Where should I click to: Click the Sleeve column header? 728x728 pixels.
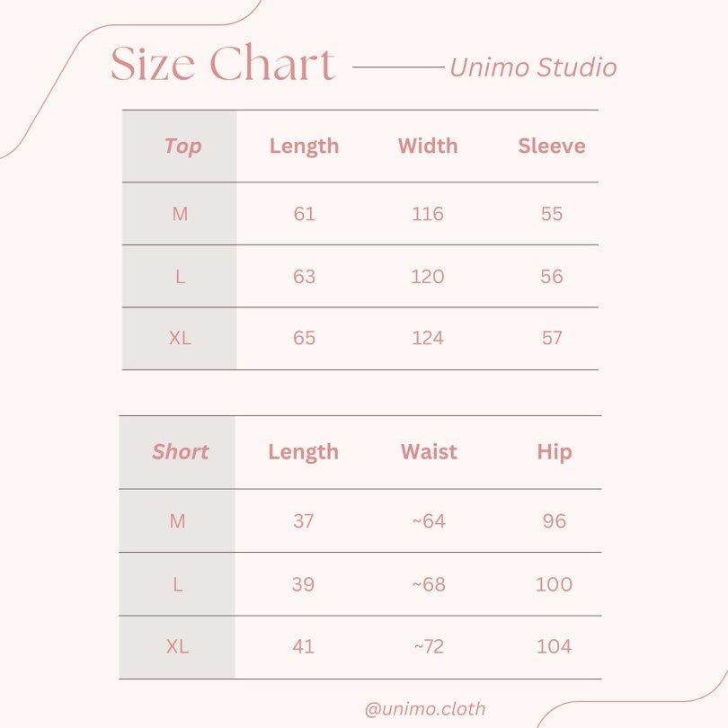[552, 146]
